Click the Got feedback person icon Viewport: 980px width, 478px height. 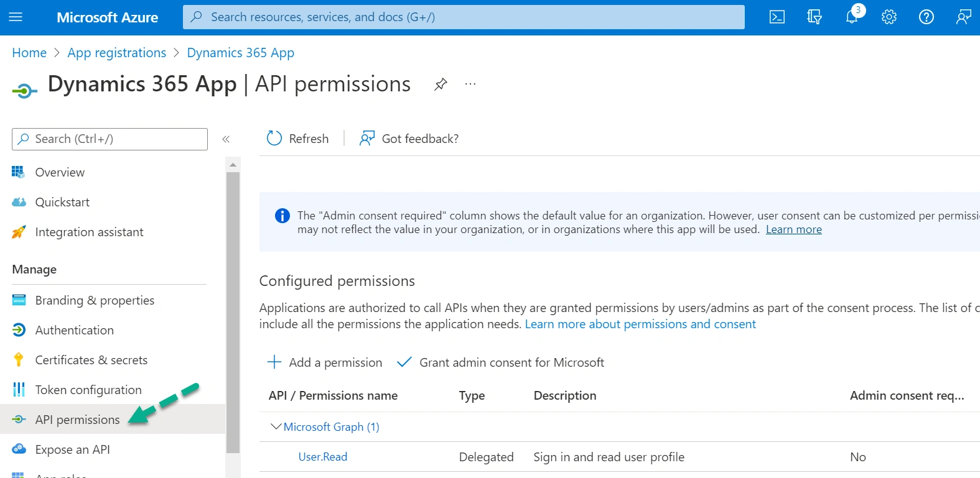367,138
